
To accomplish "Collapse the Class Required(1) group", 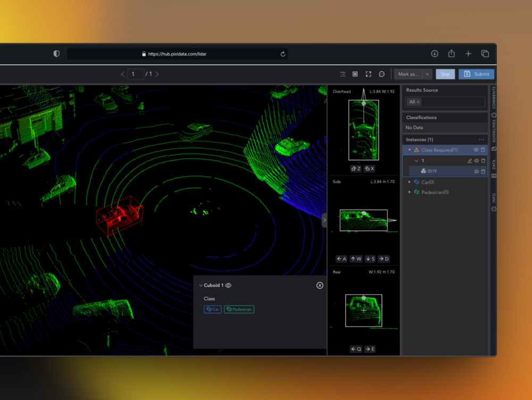I will coord(410,150).
